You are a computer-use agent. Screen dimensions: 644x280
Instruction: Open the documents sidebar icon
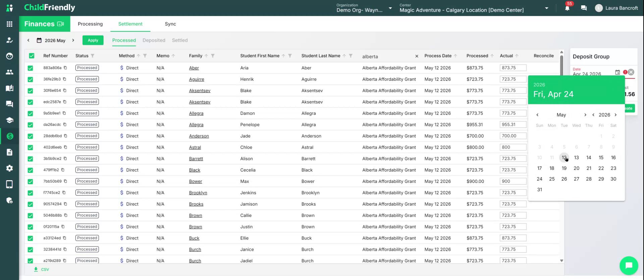tap(9, 152)
